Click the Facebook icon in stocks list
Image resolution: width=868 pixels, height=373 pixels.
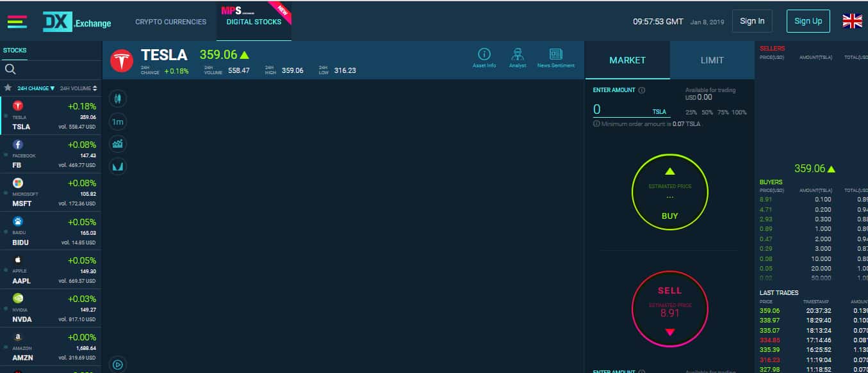point(18,145)
